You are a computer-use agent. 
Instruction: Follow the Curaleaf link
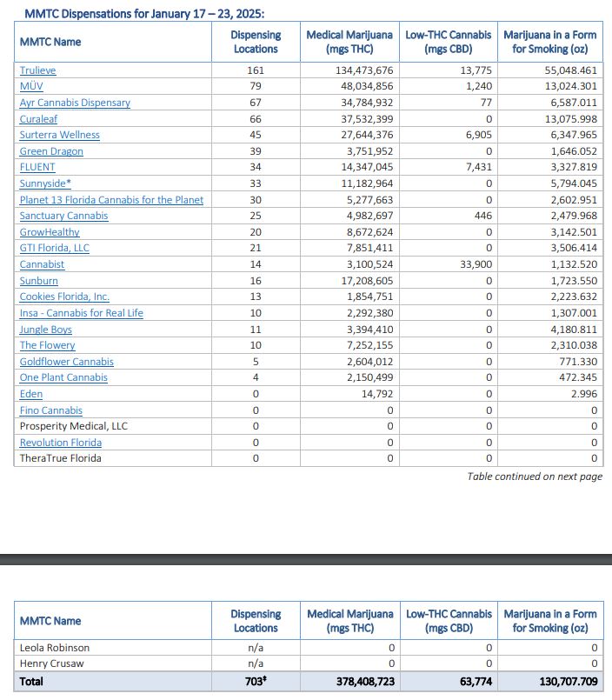coord(40,118)
